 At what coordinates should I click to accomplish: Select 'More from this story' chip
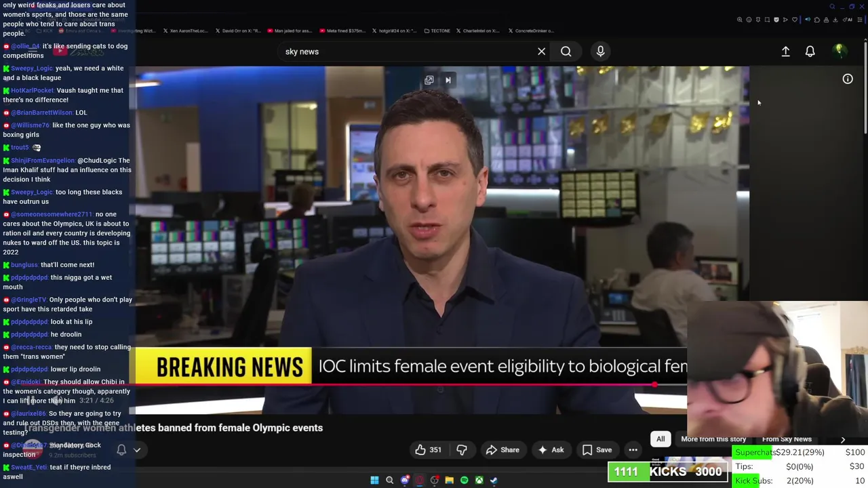coord(713,439)
